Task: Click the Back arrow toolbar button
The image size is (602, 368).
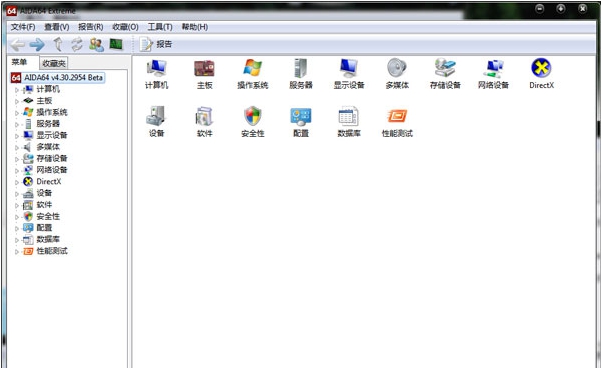Action: click(x=18, y=45)
